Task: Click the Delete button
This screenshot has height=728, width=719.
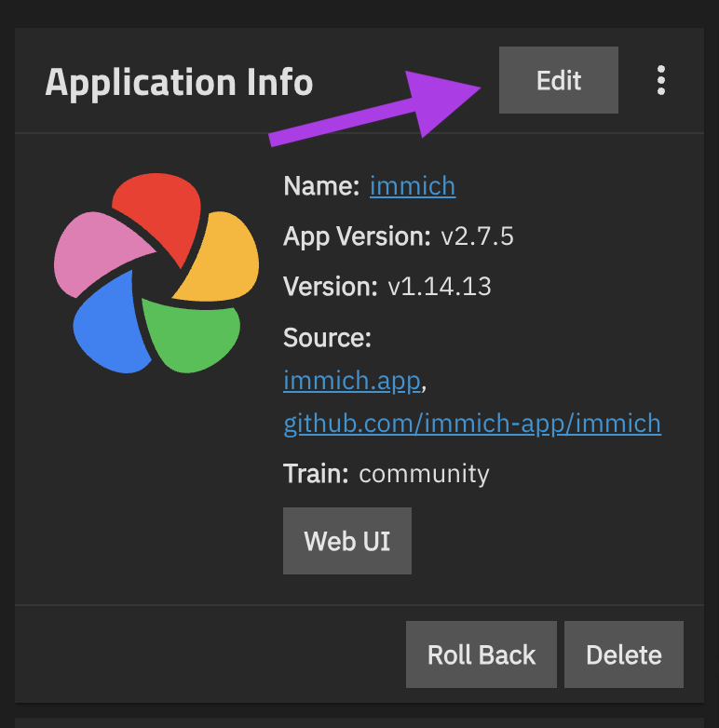Action: point(623,654)
